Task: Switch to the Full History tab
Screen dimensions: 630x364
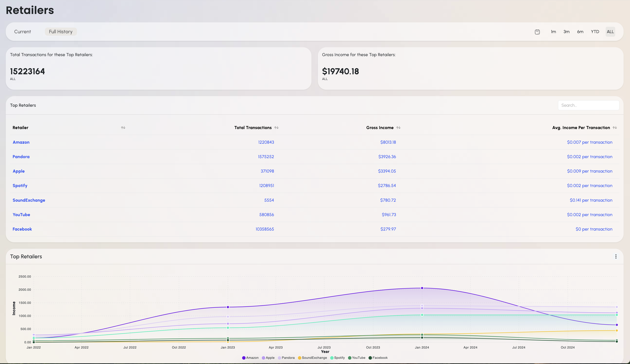Action: click(x=61, y=32)
